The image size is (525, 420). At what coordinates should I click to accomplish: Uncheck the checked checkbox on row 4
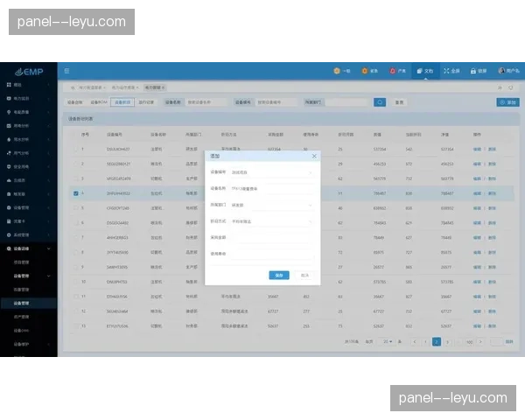75,193
